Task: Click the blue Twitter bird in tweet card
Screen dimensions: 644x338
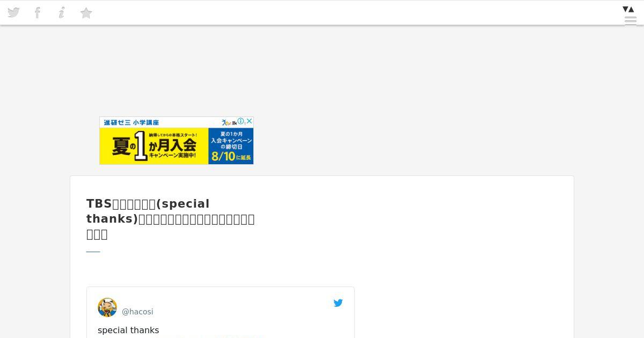Action: point(338,303)
